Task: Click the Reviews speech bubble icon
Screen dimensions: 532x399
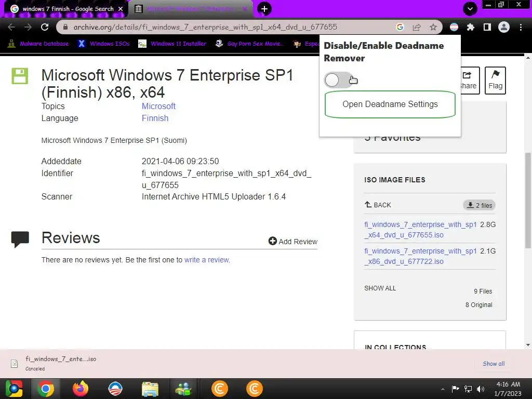Action: pyautogui.click(x=20, y=239)
